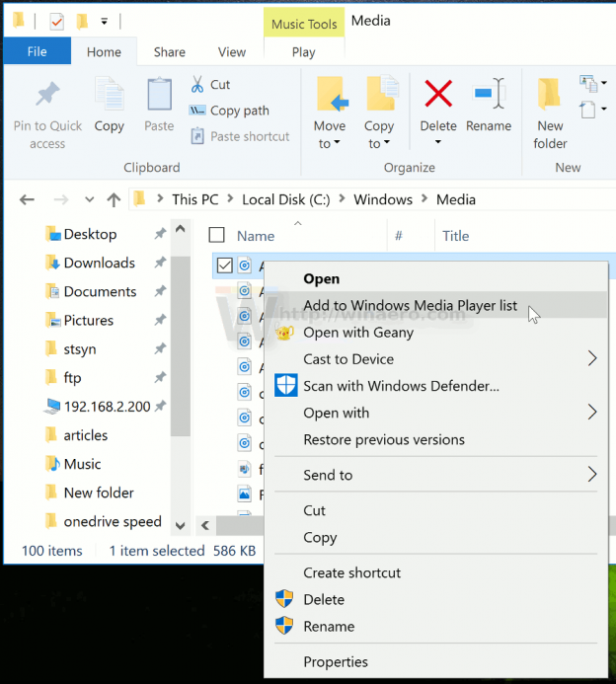Open the recent locations dropdown arrow
Image resolution: width=616 pixels, height=684 pixels.
[90, 199]
